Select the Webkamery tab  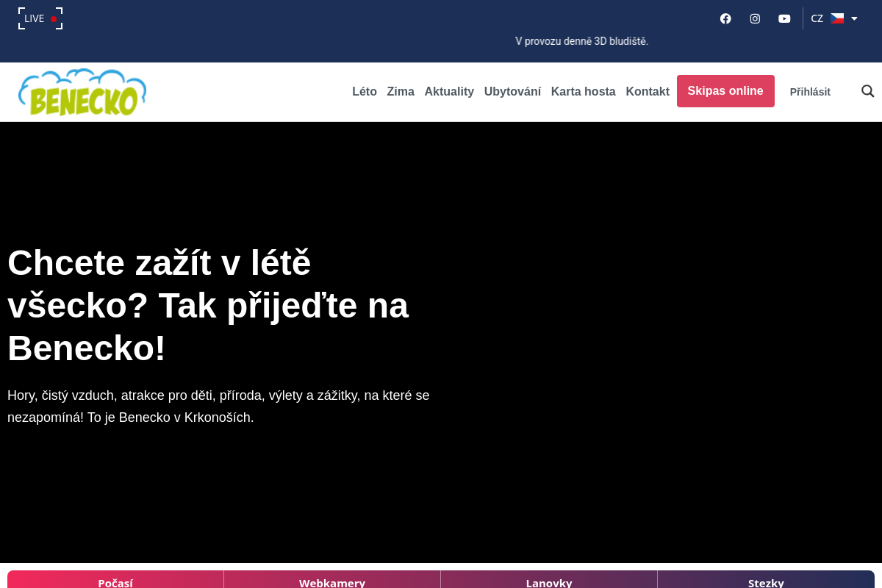pos(332,581)
